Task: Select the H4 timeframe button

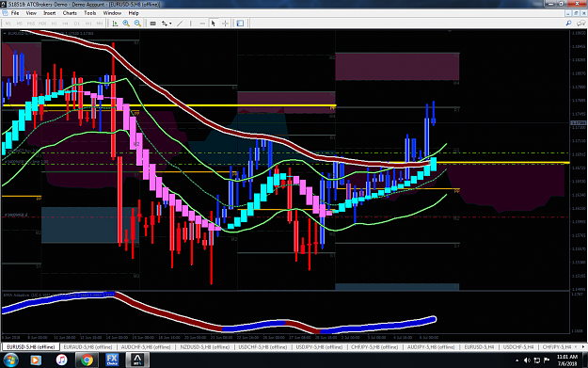Action: click(x=65, y=24)
